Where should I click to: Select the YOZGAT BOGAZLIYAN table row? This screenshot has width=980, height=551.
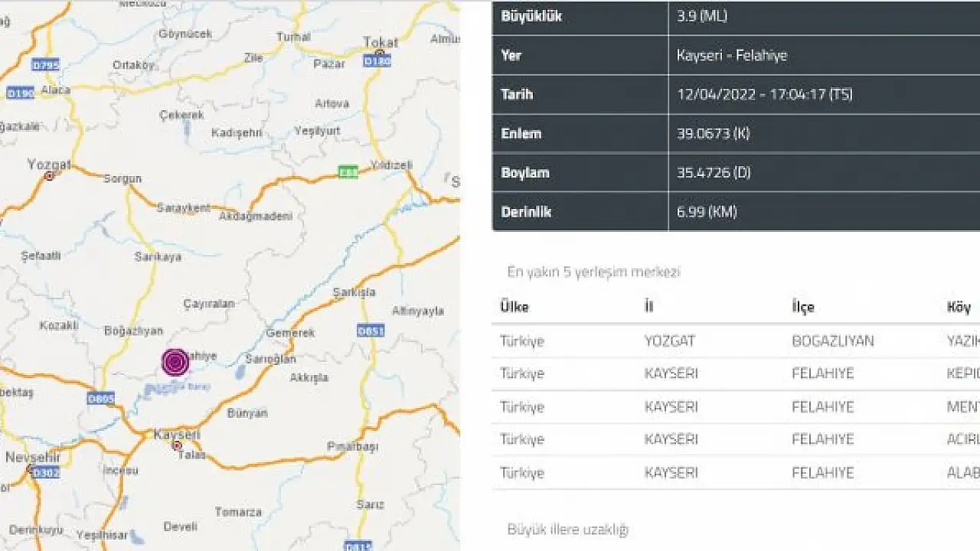pos(735,341)
